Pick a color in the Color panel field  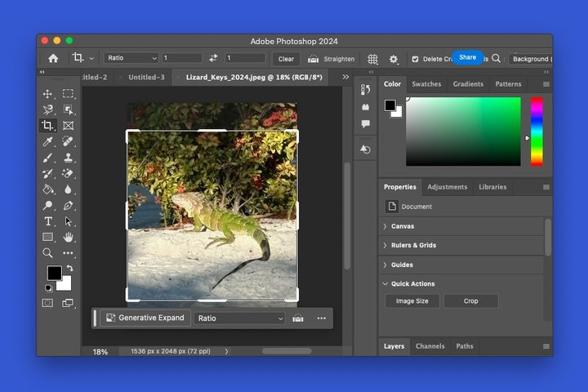[x=463, y=131]
